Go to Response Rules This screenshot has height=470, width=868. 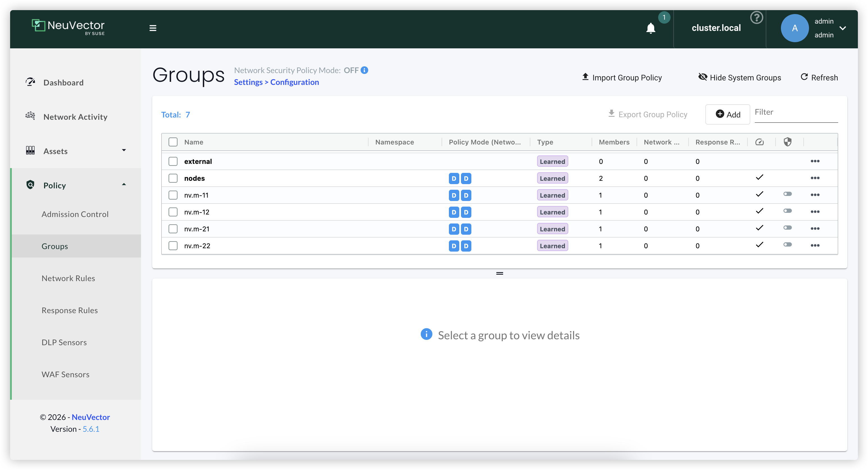(70, 310)
